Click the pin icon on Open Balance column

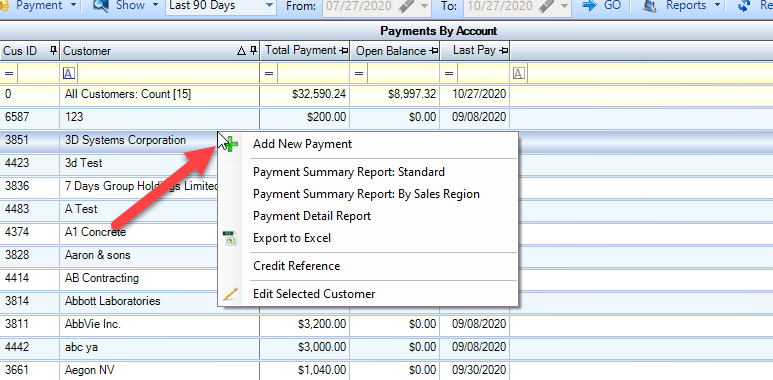point(434,50)
